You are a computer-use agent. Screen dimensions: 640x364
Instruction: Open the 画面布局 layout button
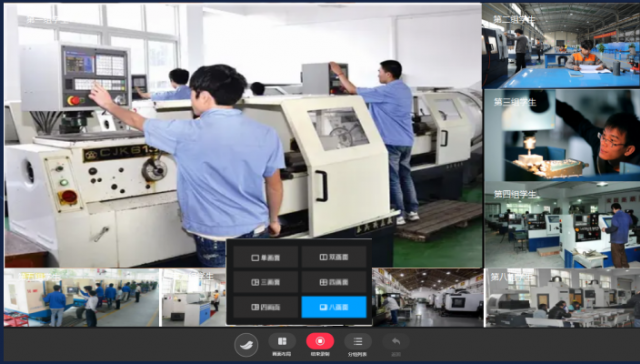tap(282, 345)
